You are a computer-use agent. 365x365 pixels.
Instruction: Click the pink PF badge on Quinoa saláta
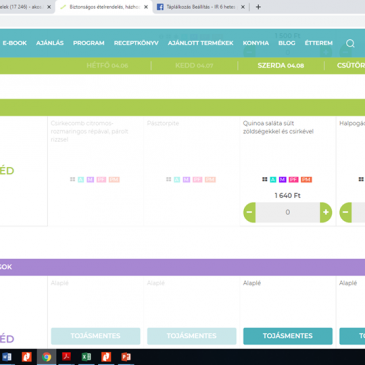pos(293,179)
